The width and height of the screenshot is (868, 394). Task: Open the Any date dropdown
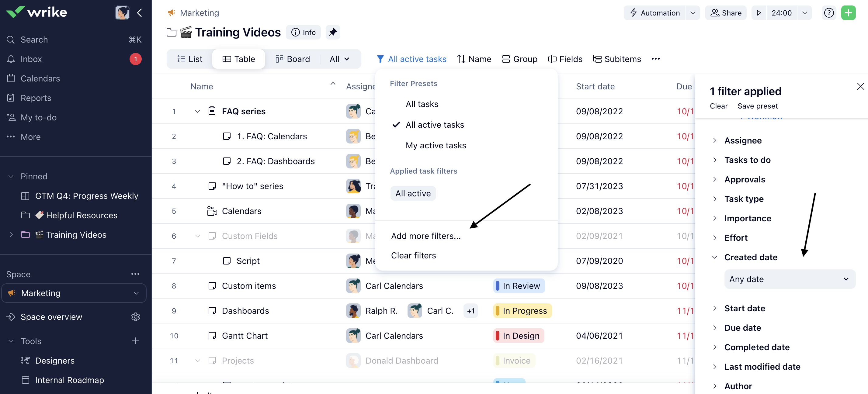tap(789, 279)
